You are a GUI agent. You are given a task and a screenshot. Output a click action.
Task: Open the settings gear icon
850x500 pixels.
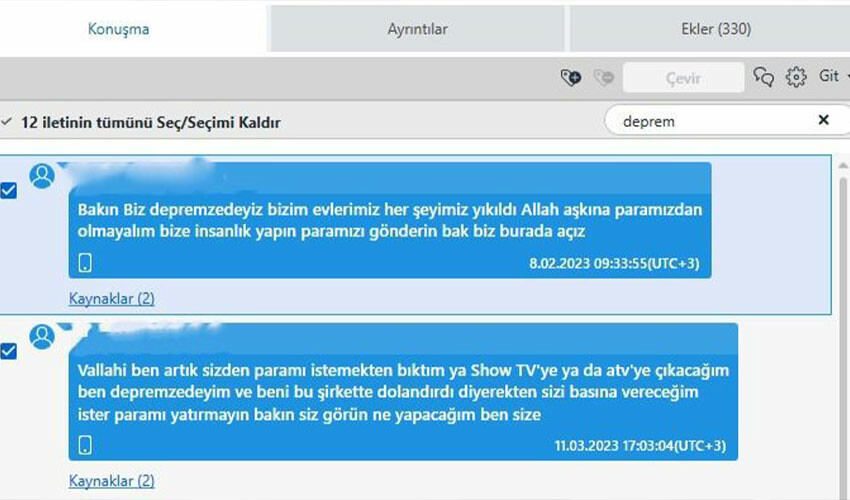796,77
